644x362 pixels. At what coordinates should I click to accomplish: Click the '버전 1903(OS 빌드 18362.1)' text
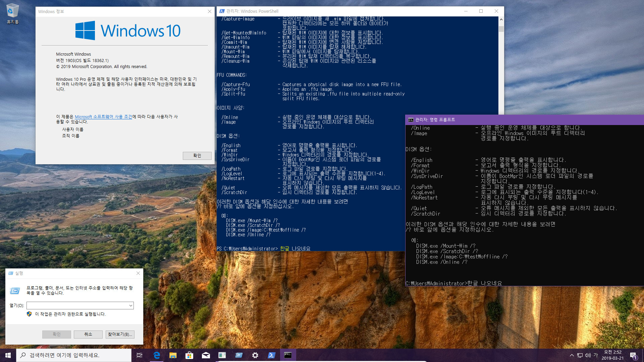82,60
